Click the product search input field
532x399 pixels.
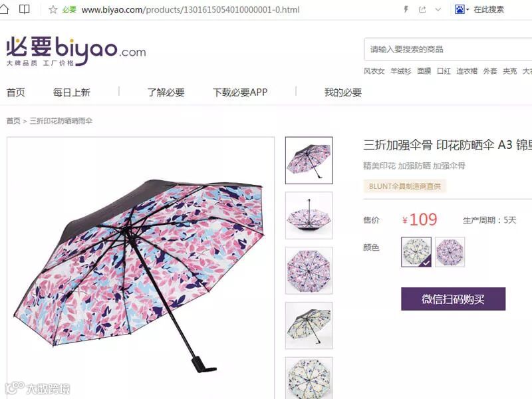pos(448,49)
